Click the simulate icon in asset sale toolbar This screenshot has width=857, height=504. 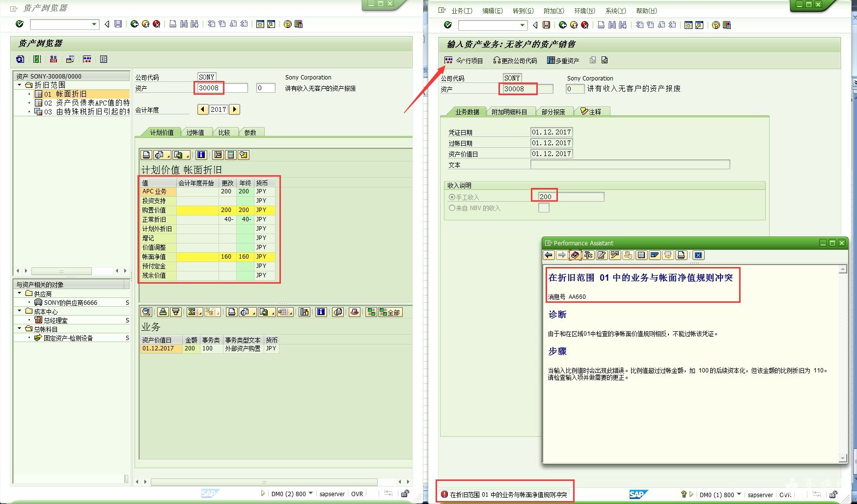[448, 60]
